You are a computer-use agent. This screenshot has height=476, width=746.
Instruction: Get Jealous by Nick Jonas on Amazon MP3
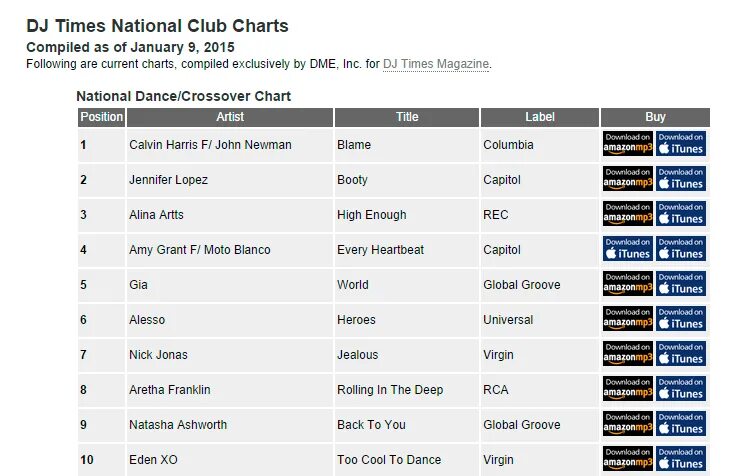point(628,354)
